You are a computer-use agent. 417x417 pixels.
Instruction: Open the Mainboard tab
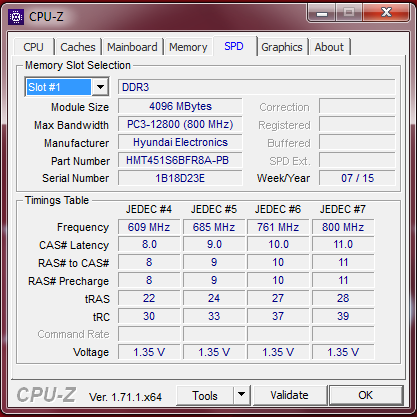tap(132, 47)
